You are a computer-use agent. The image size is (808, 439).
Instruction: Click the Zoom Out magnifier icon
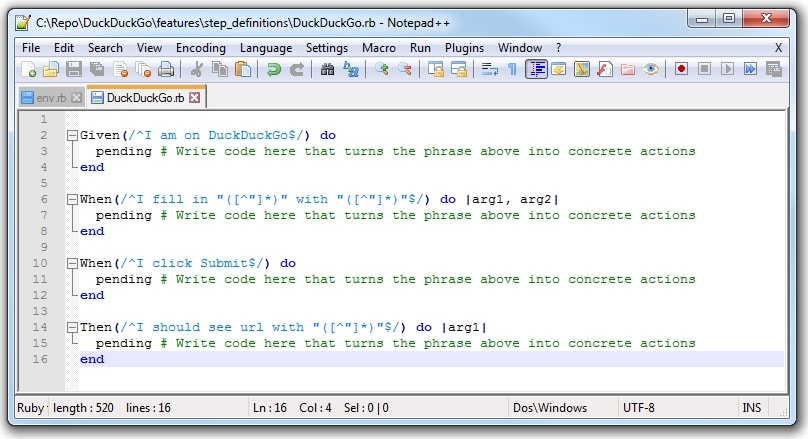[x=405, y=69]
